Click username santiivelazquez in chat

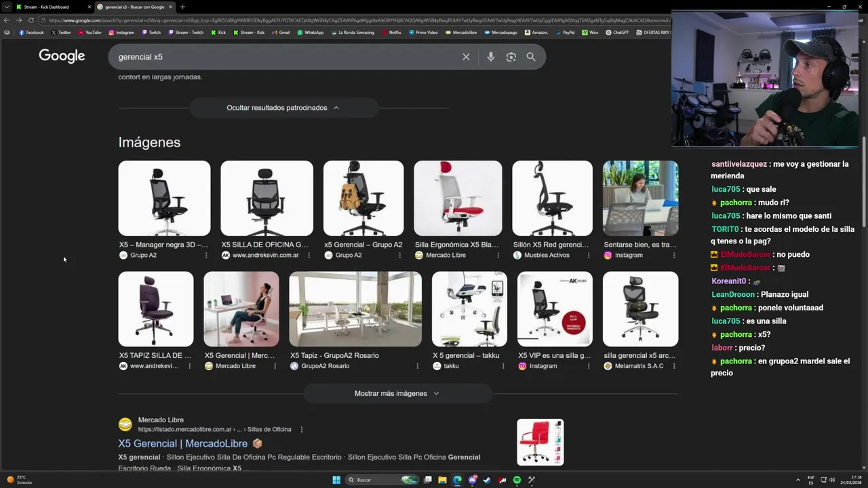[739, 164]
